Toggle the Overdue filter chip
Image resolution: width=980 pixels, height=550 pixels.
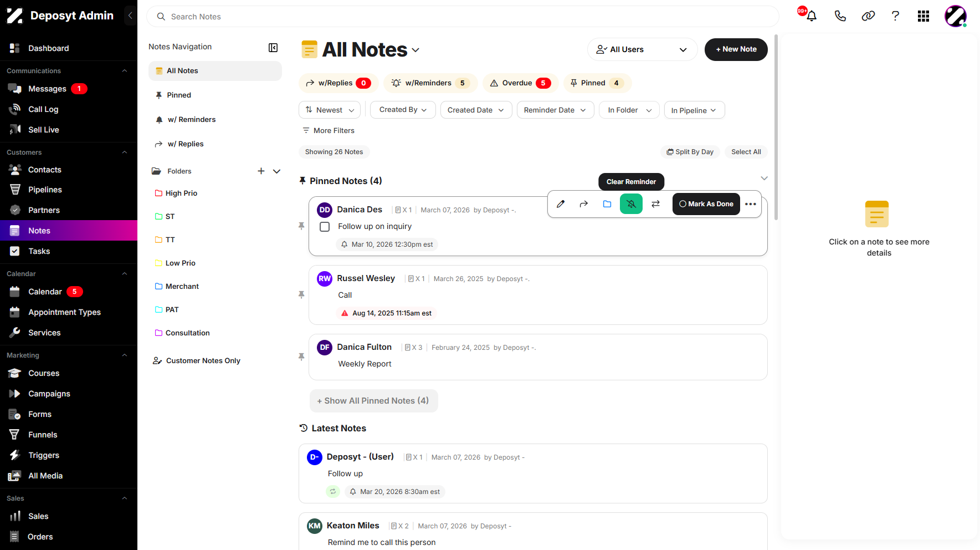tap(520, 83)
